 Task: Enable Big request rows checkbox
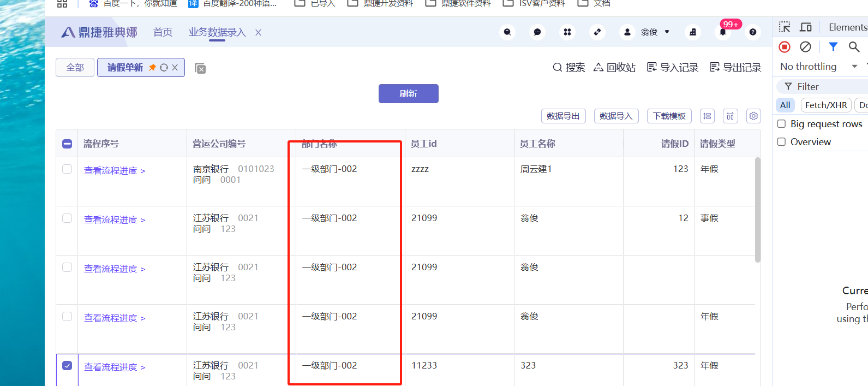click(781, 124)
